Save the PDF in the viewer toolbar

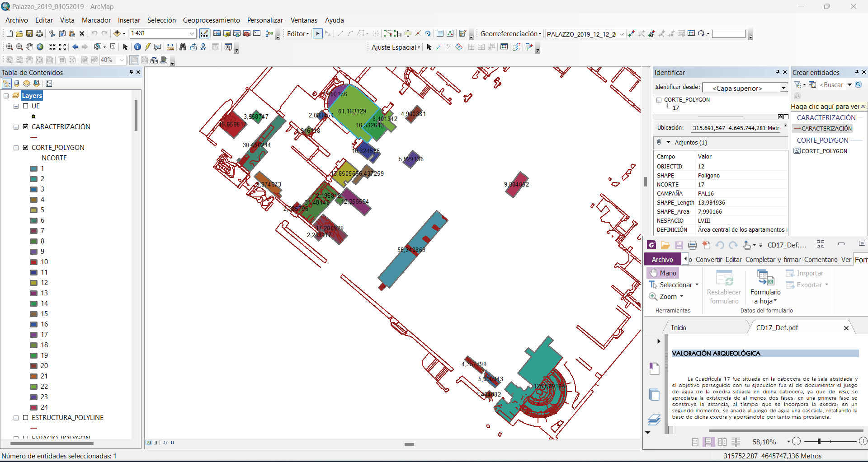(x=679, y=245)
